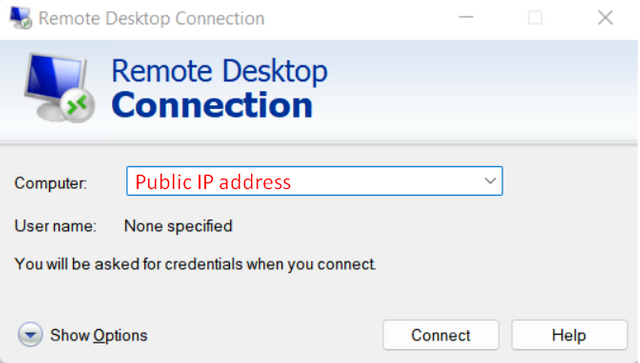Viewport: 640px width, 363px height.
Task: Click the Connect button
Action: click(441, 335)
